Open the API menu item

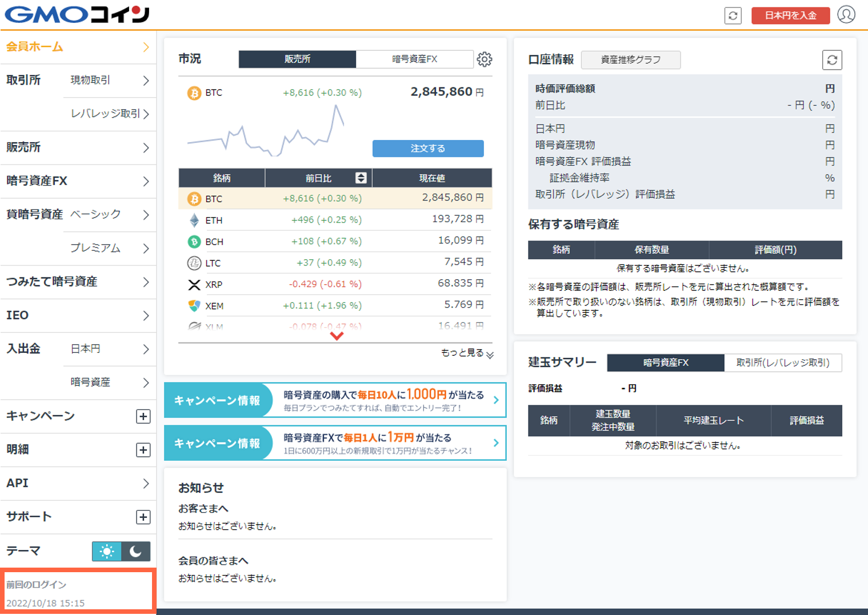pyautogui.click(x=78, y=483)
